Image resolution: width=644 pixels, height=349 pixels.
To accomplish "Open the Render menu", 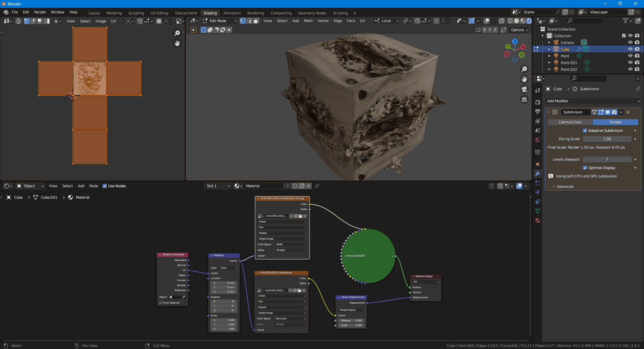I will (x=40, y=12).
